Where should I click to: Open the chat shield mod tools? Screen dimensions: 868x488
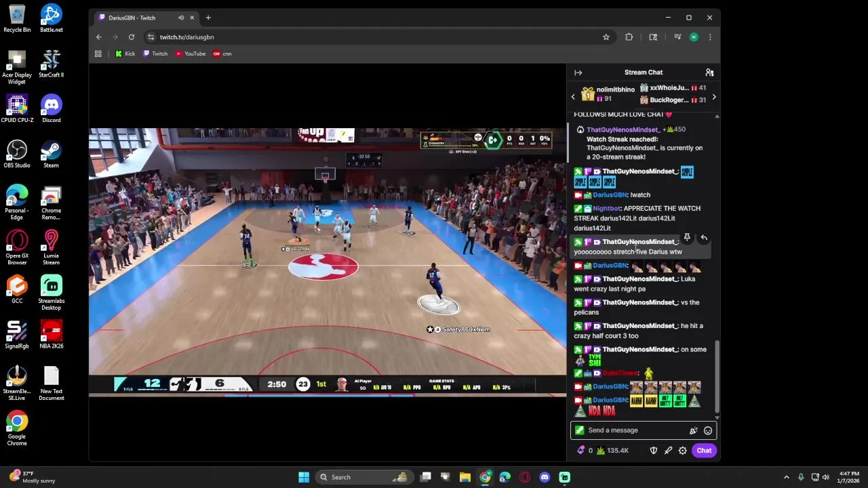(x=654, y=451)
